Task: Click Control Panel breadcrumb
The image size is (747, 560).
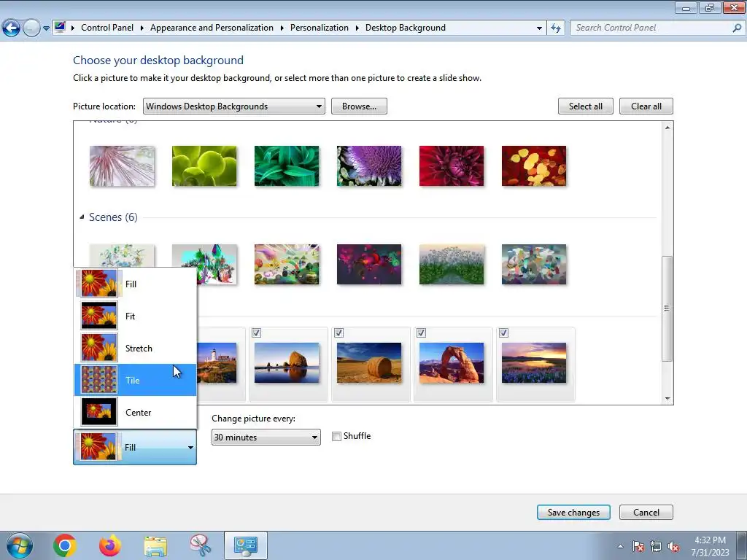Action: tap(107, 28)
